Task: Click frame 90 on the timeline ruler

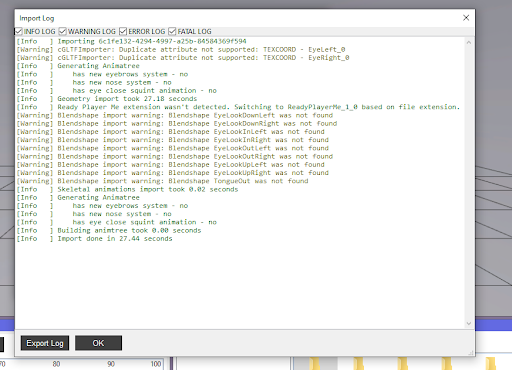Action: (x=111, y=364)
